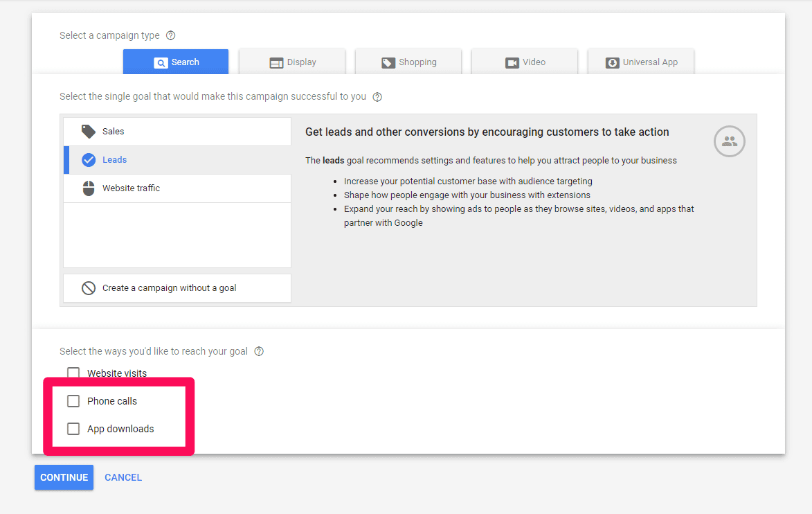This screenshot has width=812, height=514.
Task: Enable the Website visits checkbox
Action: coord(73,373)
